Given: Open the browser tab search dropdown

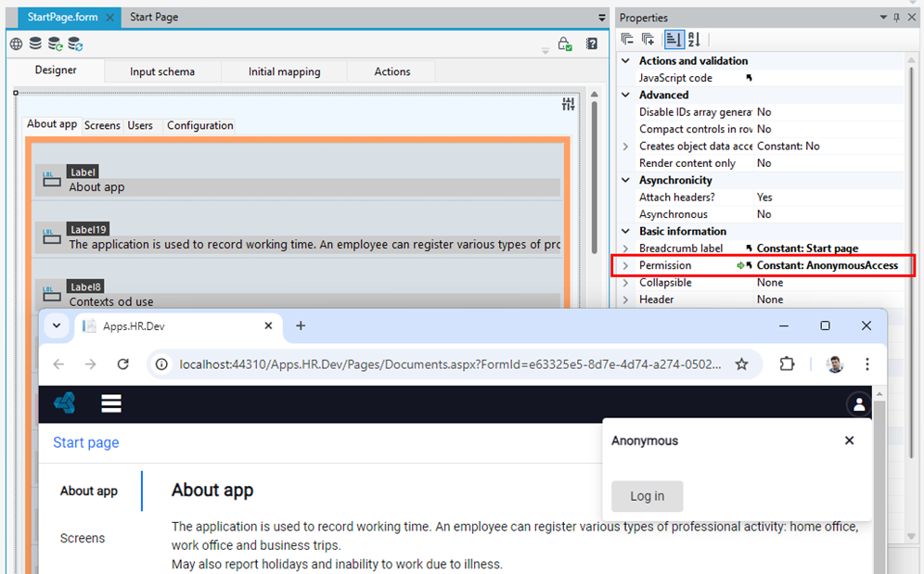Looking at the screenshot, I should (x=57, y=325).
